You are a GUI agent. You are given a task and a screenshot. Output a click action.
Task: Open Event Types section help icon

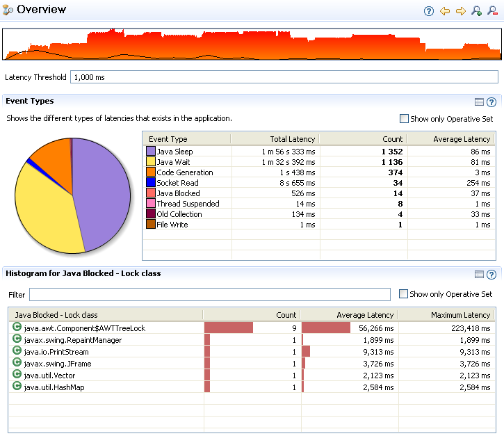pos(491,102)
